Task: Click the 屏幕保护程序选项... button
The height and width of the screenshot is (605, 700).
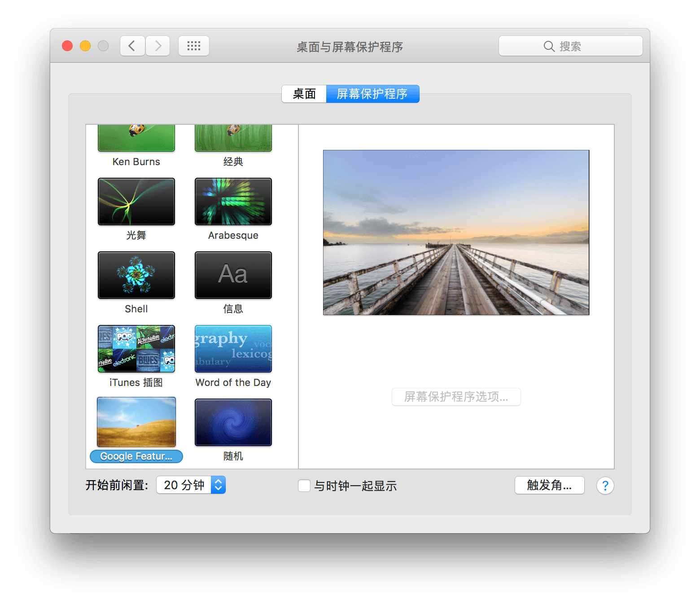Action: [x=456, y=397]
